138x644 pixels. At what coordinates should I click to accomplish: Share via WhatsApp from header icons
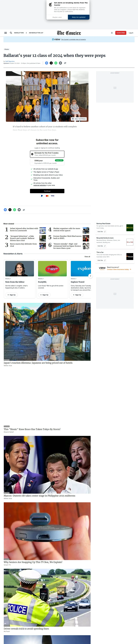pyautogui.click(x=56, y=63)
